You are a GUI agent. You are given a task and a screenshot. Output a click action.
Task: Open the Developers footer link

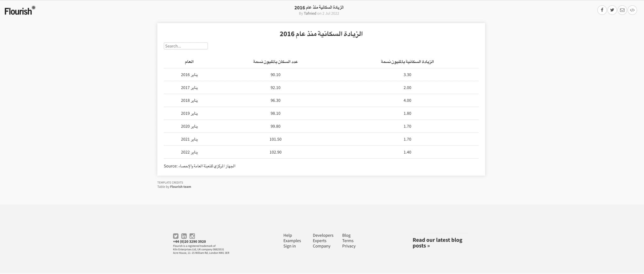[x=323, y=235]
